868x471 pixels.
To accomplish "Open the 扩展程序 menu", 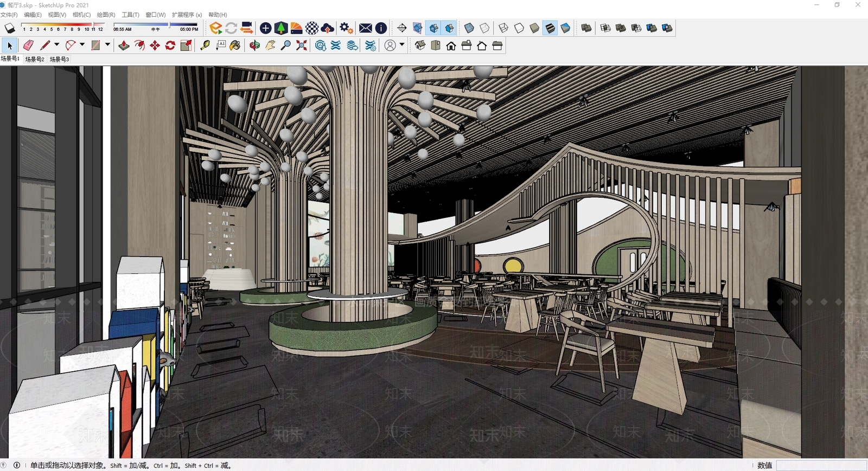I will click(187, 15).
